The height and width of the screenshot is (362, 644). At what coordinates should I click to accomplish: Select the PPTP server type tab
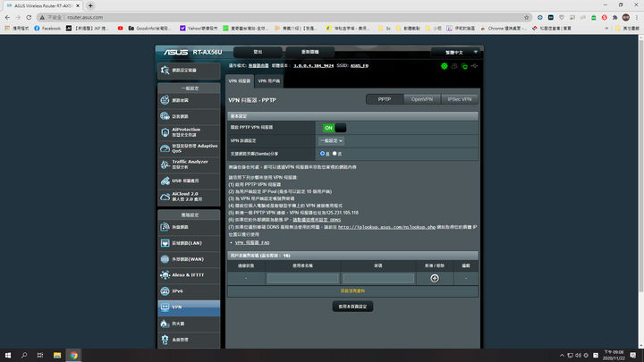(385, 99)
